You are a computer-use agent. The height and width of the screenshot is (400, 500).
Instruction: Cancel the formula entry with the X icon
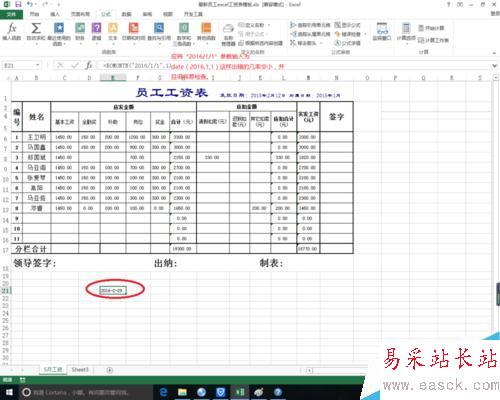point(60,65)
